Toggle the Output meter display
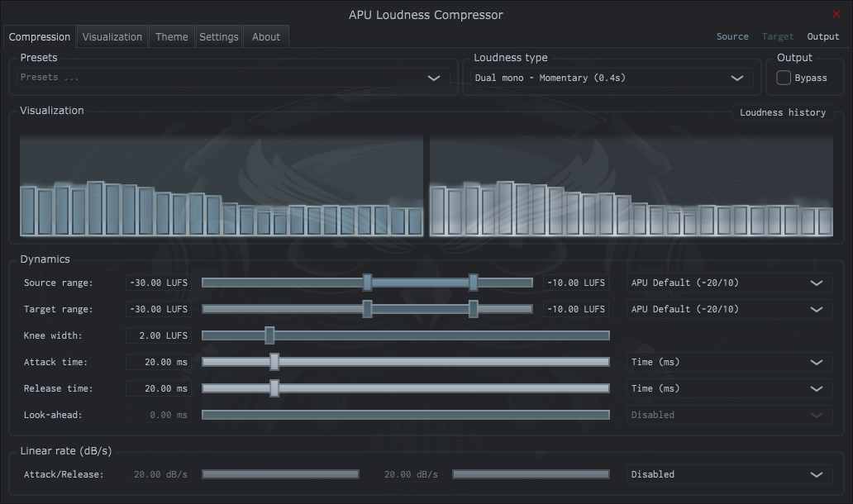Viewport: 853px width, 504px height. pyautogui.click(x=822, y=36)
